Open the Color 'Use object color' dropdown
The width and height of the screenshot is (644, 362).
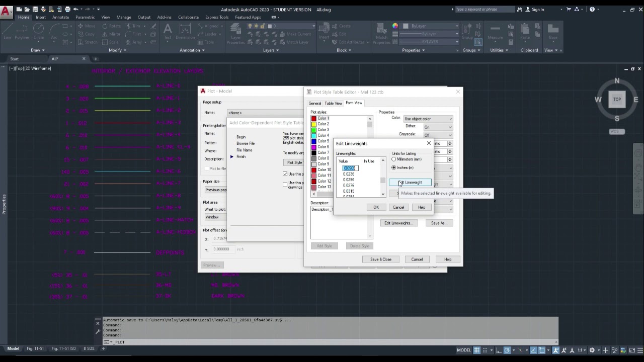click(428, 119)
